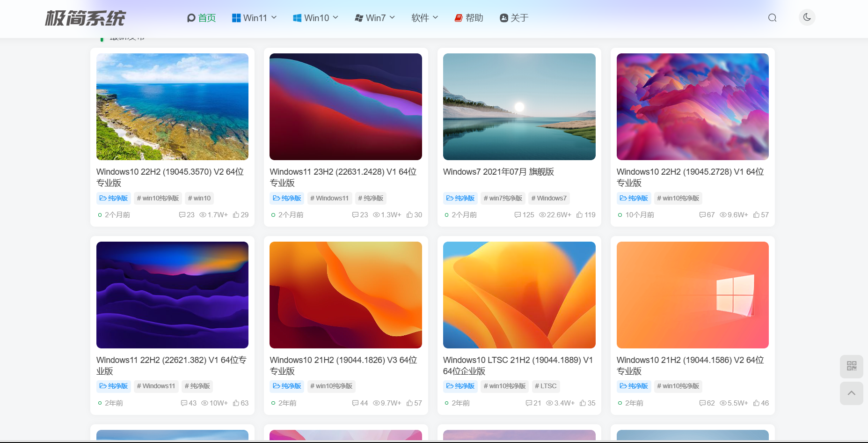The image size is (868, 443).
Task: Expand the Win11 dropdown menu
Action: click(254, 18)
